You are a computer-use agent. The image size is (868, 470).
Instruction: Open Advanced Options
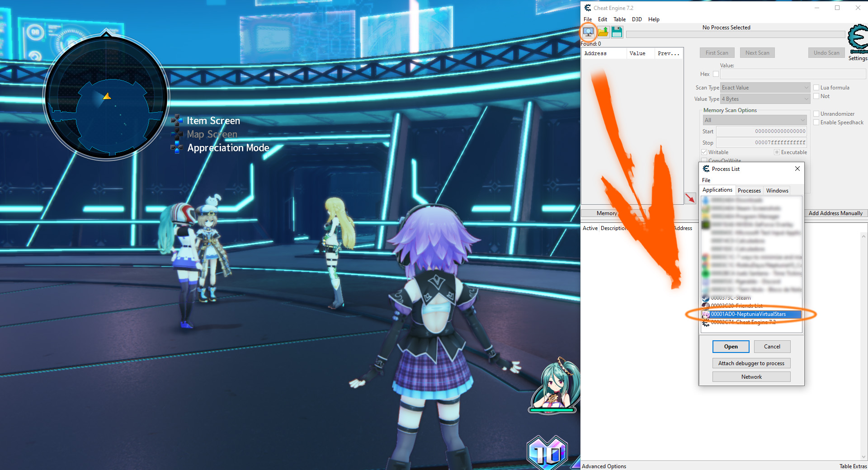pyautogui.click(x=604, y=466)
